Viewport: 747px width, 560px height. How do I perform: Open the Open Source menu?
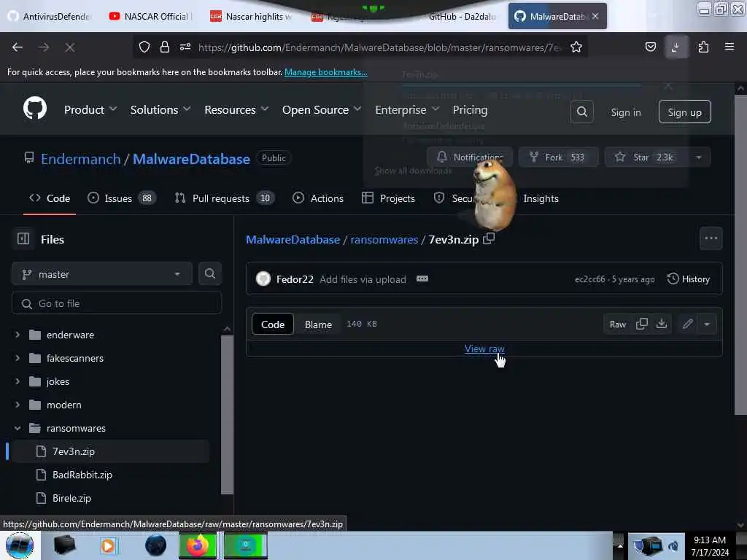[x=322, y=110]
